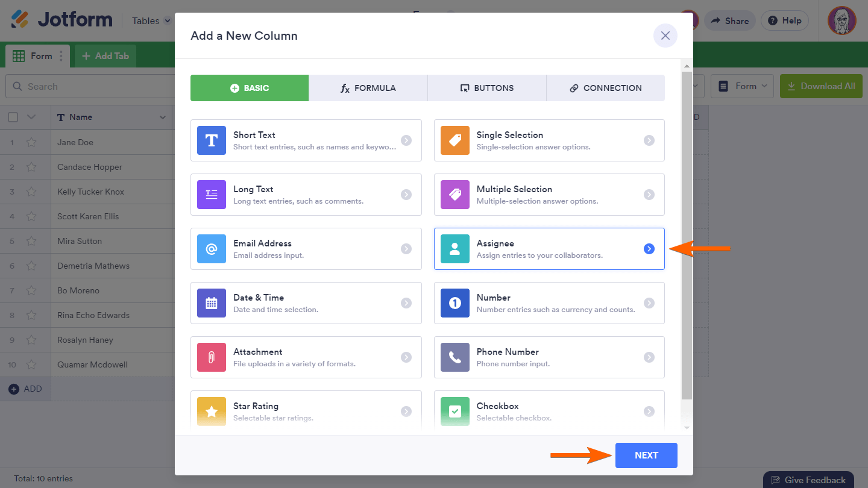Open the Form tab options menu dots
868x488 pixels.
point(60,56)
